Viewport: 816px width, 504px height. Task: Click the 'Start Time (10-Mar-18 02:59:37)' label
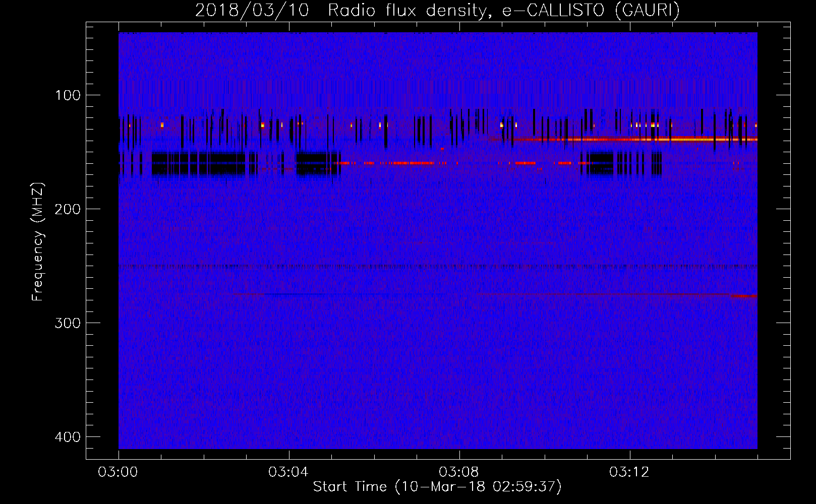(x=437, y=487)
